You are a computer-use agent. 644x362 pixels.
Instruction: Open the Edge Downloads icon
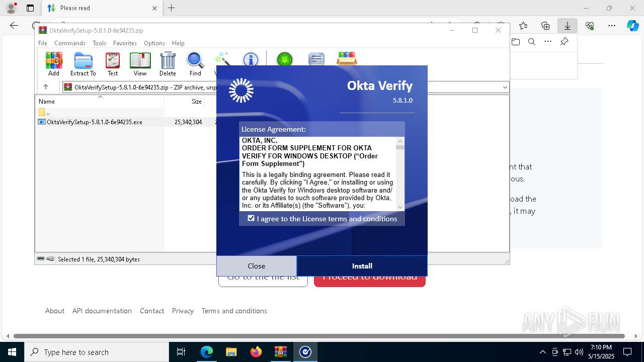pyautogui.click(x=568, y=26)
